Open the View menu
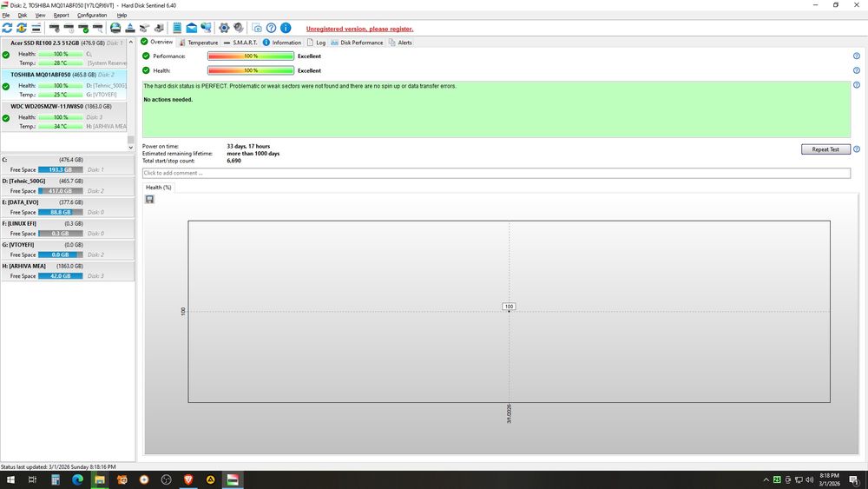868x489 pixels. 41,16
